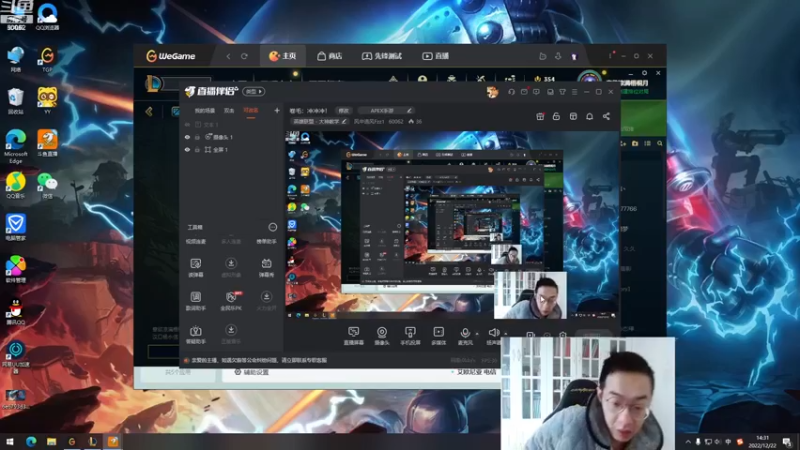Add 多媒体 multimedia source

tap(439, 336)
